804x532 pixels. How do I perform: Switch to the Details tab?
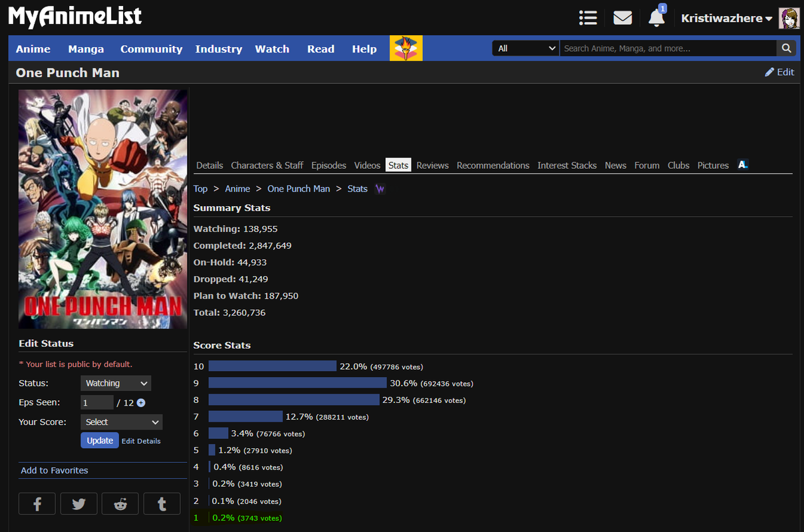click(209, 165)
